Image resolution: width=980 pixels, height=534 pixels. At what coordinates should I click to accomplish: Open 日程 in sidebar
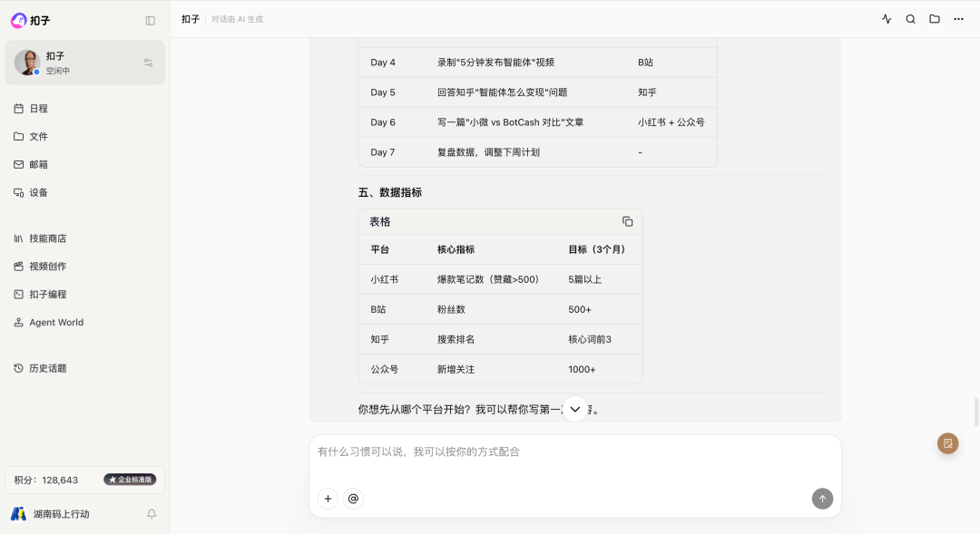[x=85, y=109]
